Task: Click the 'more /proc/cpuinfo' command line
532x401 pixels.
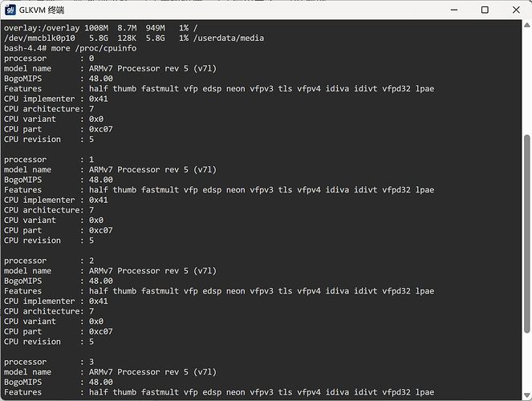Action: click(x=95, y=48)
